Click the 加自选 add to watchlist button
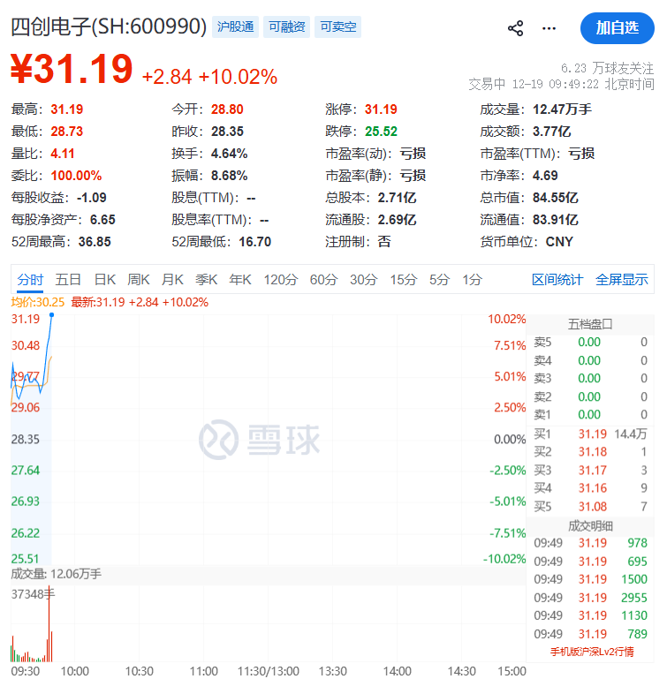The height and width of the screenshot is (694, 667). point(616,28)
